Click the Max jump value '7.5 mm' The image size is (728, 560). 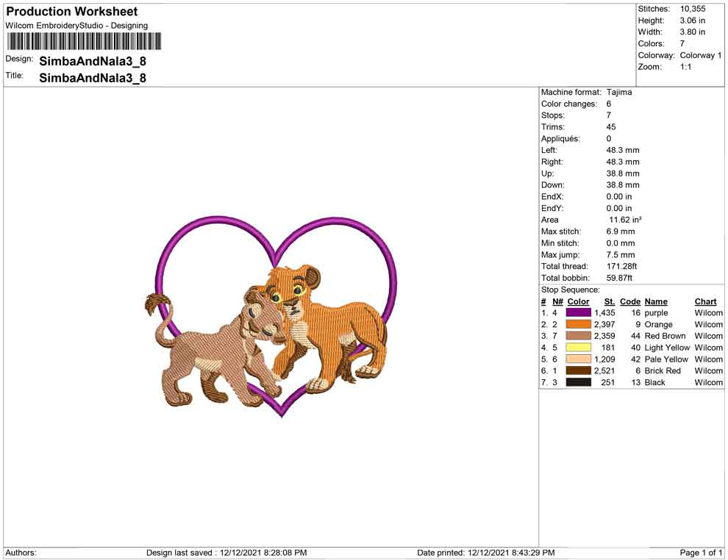point(621,255)
